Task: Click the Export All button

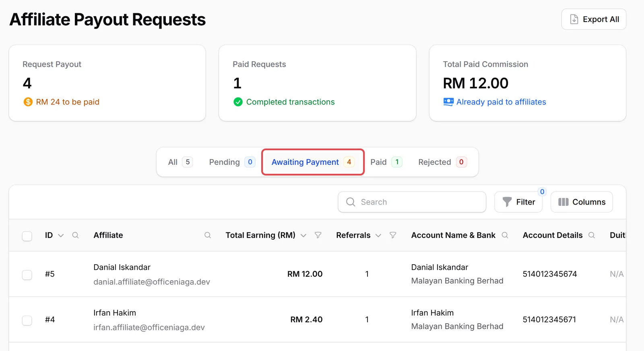Action: click(x=594, y=19)
